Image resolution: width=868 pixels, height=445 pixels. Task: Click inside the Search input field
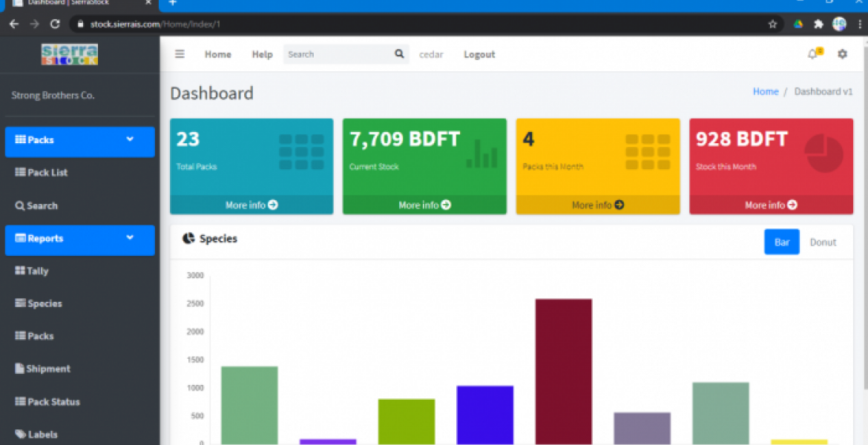(334, 53)
